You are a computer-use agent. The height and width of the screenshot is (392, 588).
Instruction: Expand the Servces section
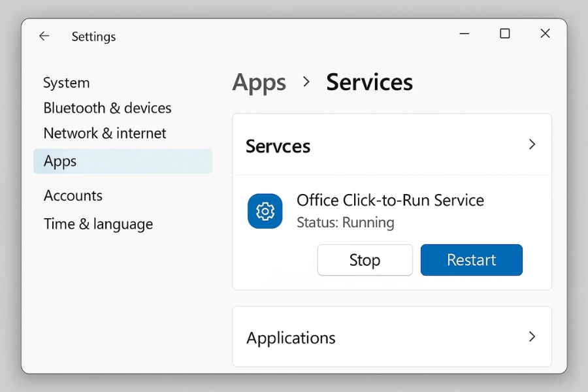click(x=392, y=144)
